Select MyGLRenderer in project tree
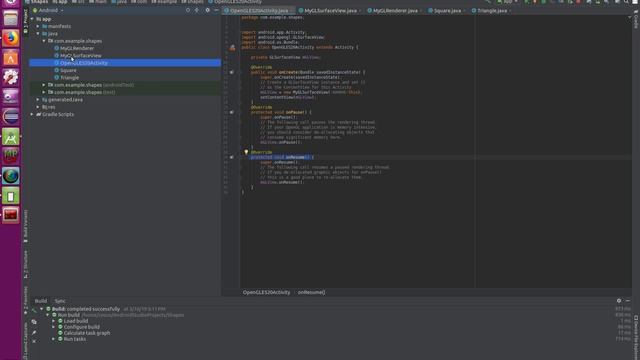The height and width of the screenshot is (360, 640). (77, 48)
